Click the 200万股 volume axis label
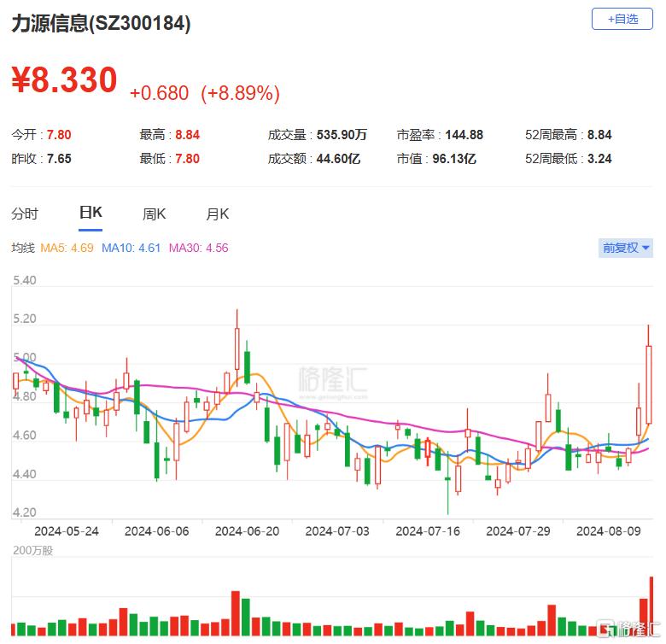This screenshot has height=644, width=666. pos(32,551)
